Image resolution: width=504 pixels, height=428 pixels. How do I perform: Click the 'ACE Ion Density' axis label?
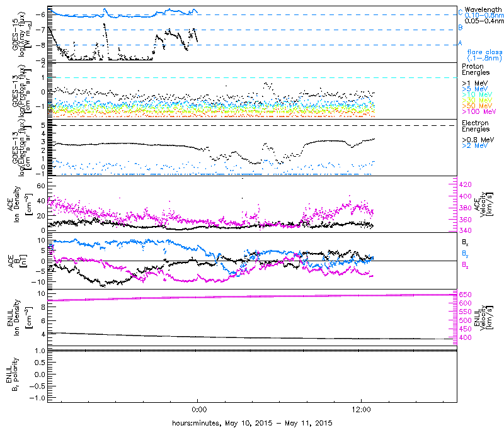coord(20,204)
